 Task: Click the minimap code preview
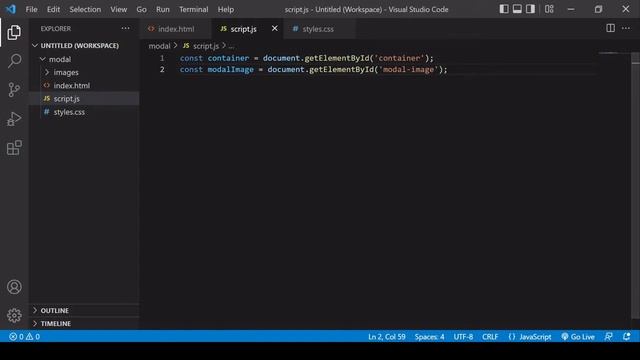[609, 53]
